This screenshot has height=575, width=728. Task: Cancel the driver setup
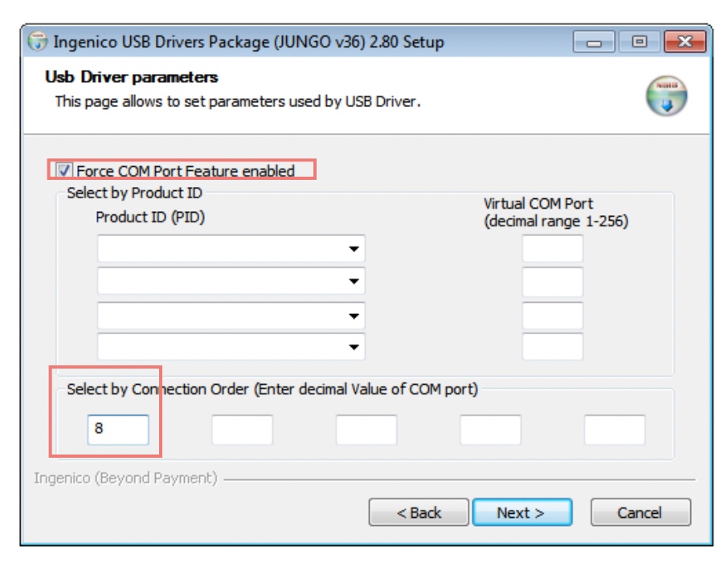tap(640, 512)
